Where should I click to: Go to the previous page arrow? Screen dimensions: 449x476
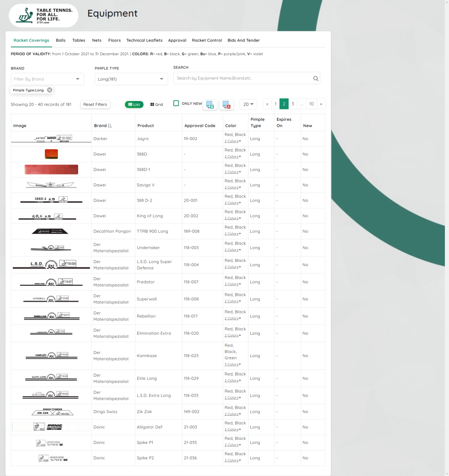[x=267, y=104]
